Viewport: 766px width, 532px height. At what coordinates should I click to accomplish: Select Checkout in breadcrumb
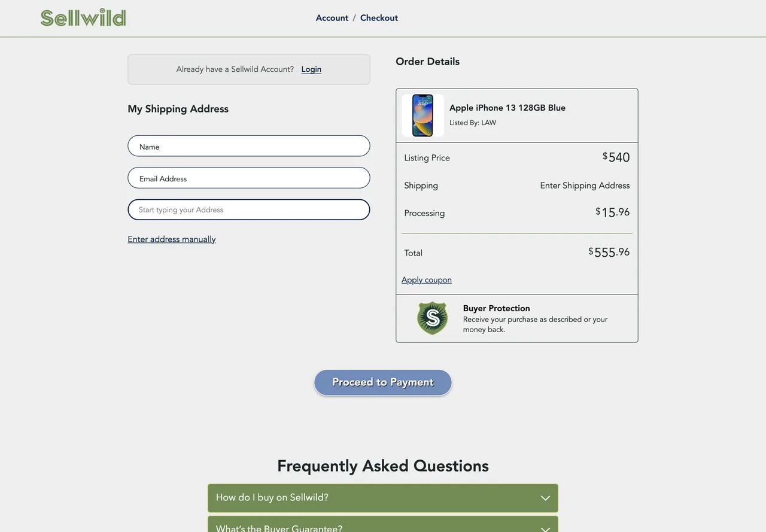click(379, 18)
